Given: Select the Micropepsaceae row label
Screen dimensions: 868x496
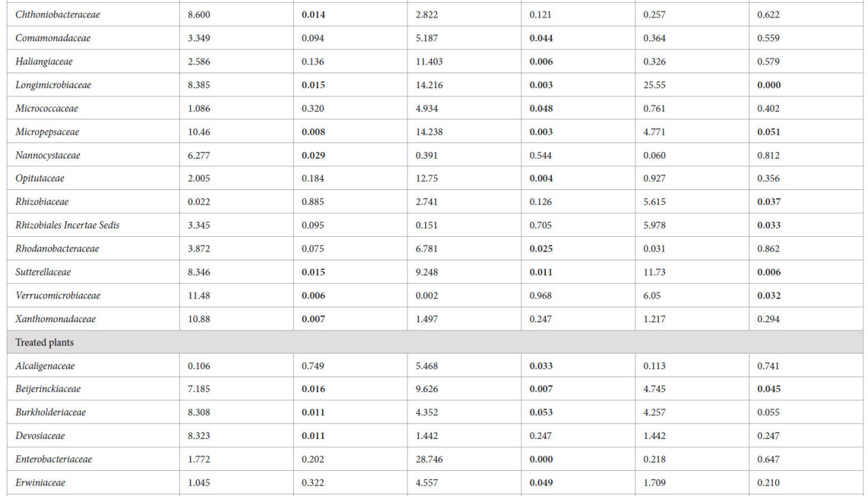Looking at the screenshot, I should click(47, 132).
